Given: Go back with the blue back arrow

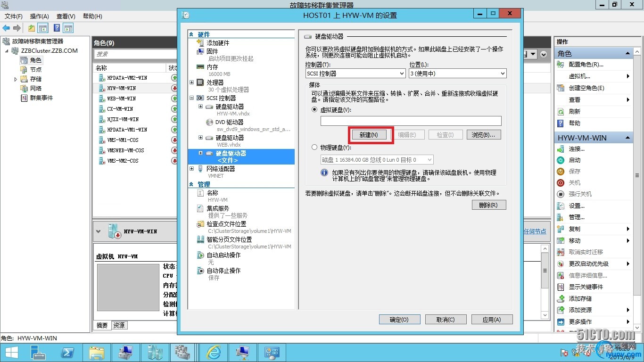Looking at the screenshot, I should point(7,28).
